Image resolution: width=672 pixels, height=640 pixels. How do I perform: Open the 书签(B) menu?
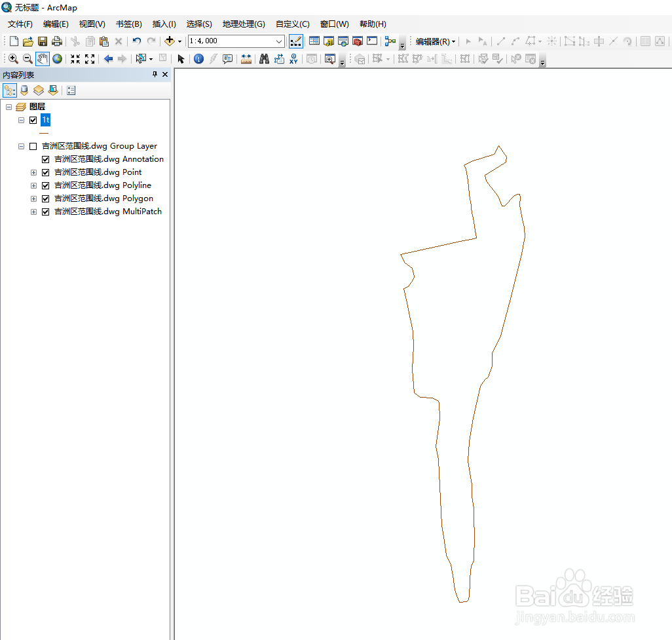pyautogui.click(x=129, y=24)
